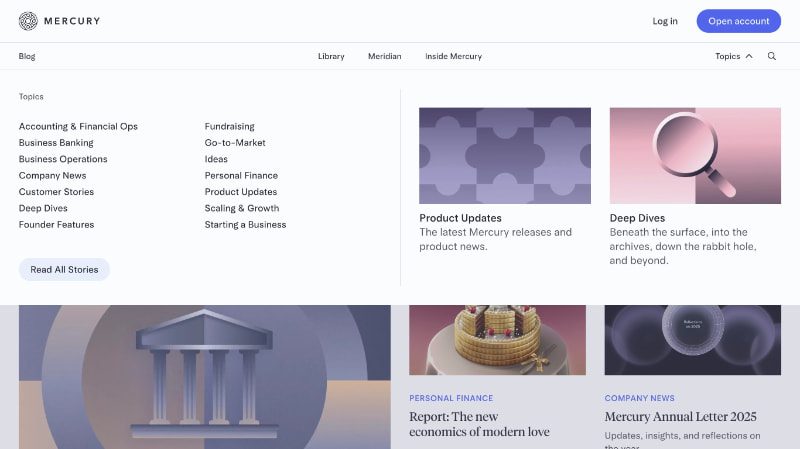Click 'Beneath the surface, into the archives' description
This screenshot has height=449, width=800.
coord(683,246)
